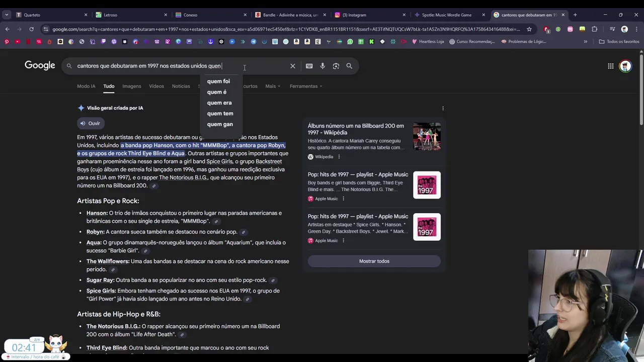This screenshot has height=362, width=644.
Task: Reload the page
Action: (x=31, y=29)
